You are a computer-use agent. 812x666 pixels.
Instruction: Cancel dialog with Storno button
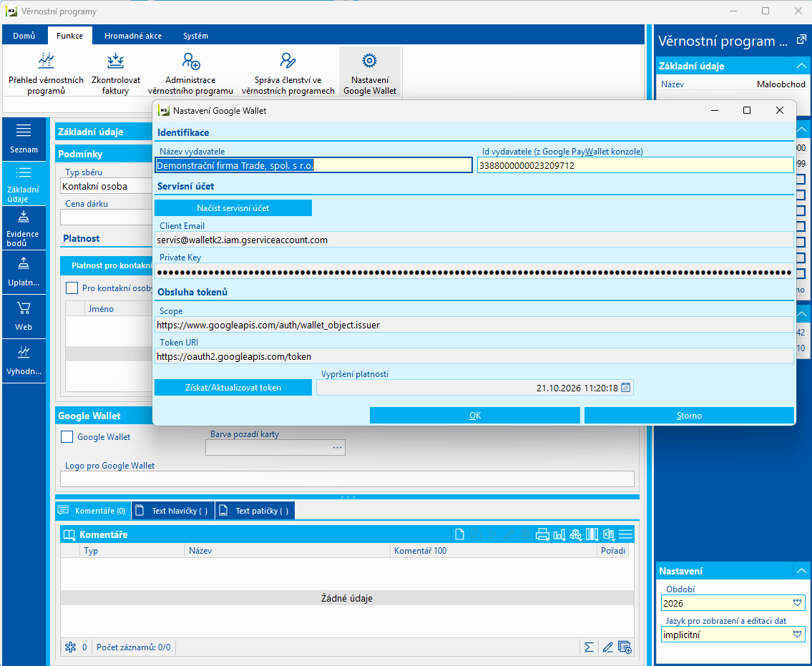pyautogui.click(x=689, y=416)
